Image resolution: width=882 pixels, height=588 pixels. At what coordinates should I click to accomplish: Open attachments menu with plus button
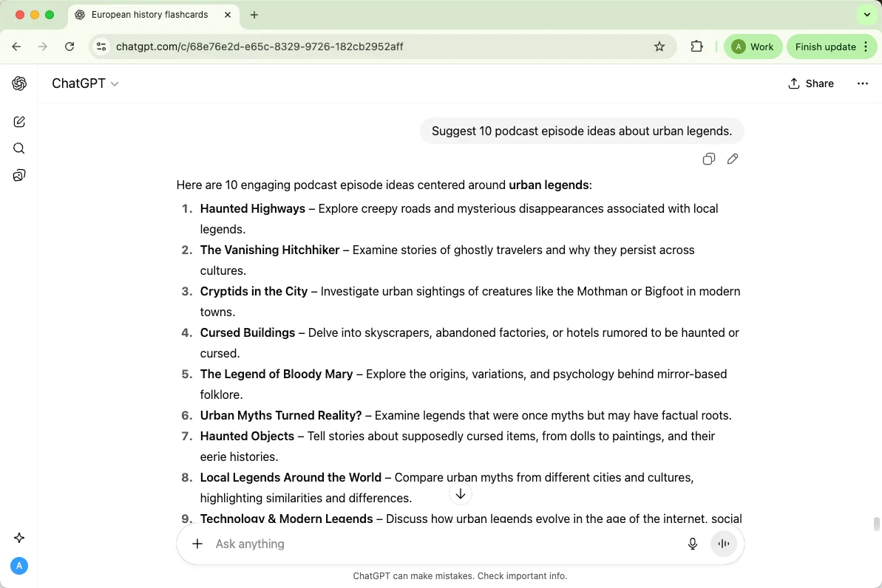tap(197, 544)
